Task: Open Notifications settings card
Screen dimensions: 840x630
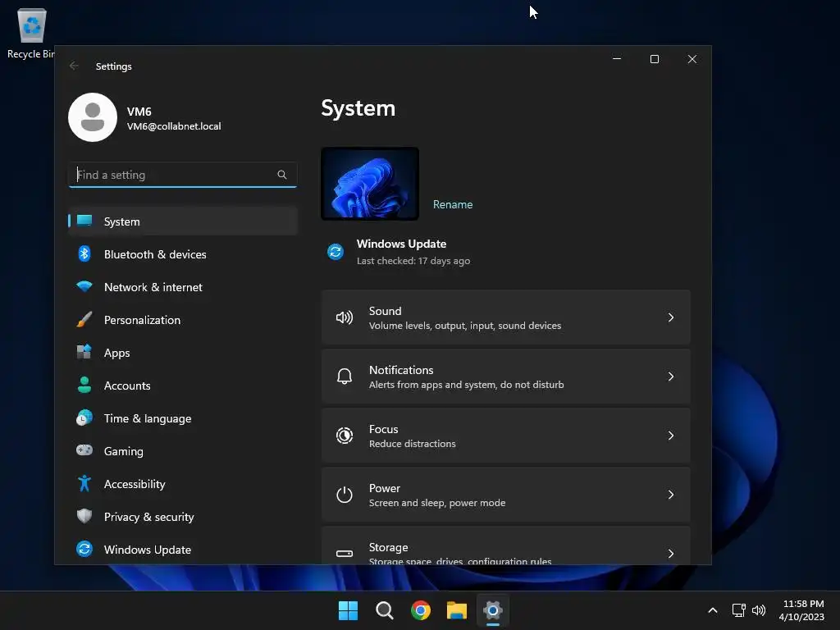Action: pyautogui.click(x=505, y=377)
